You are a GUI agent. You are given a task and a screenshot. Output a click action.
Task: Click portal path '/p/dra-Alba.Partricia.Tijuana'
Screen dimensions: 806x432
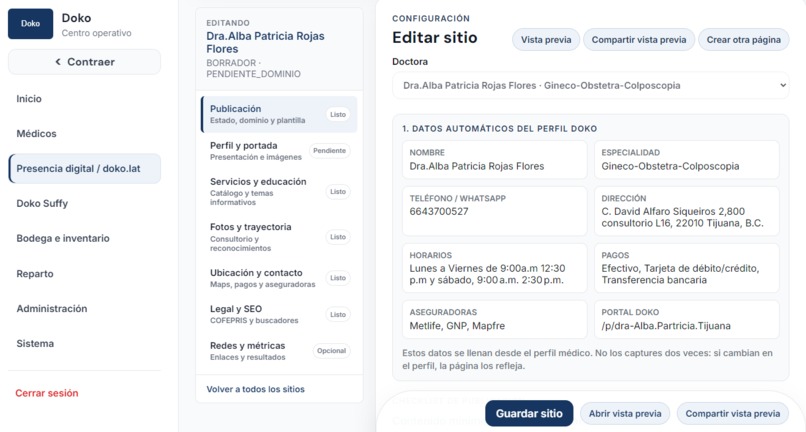[x=666, y=326]
